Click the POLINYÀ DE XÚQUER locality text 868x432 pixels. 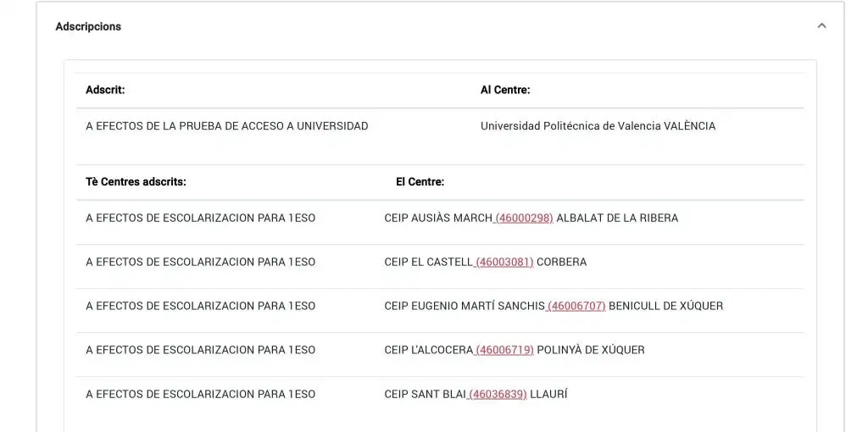coord(591,350)
